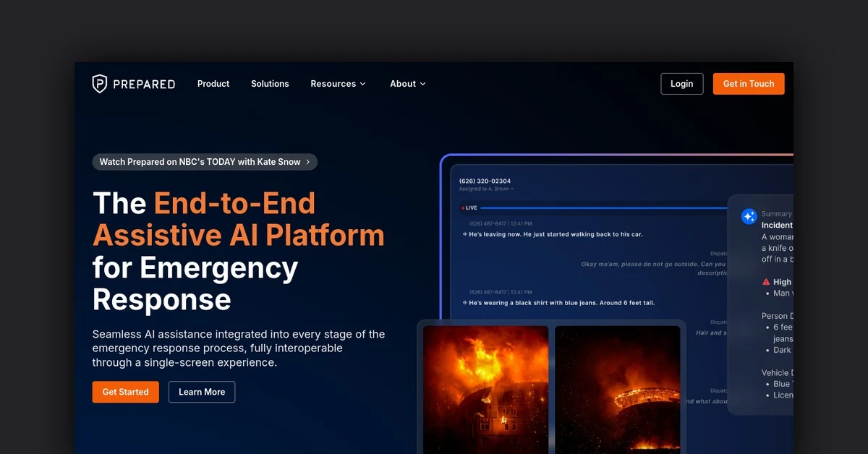
Task: Click the Login button
Action: (x=681, y=84)
